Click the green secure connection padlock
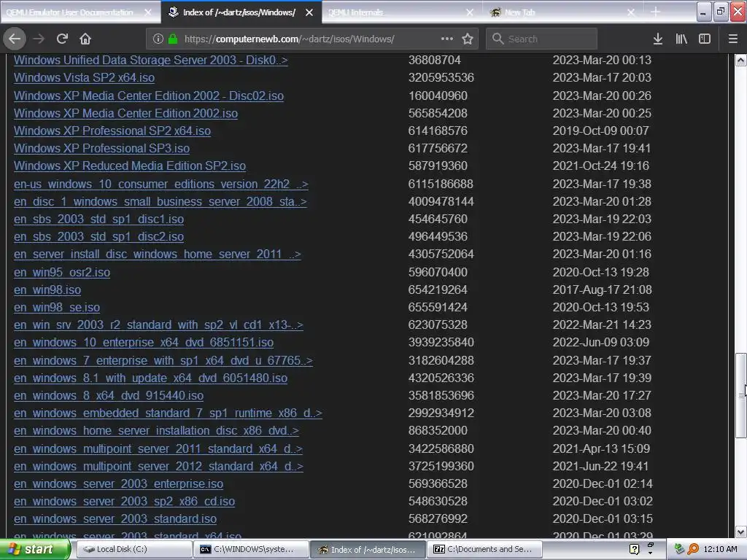Viewport: 747px width, 560px height. point(173,39)
